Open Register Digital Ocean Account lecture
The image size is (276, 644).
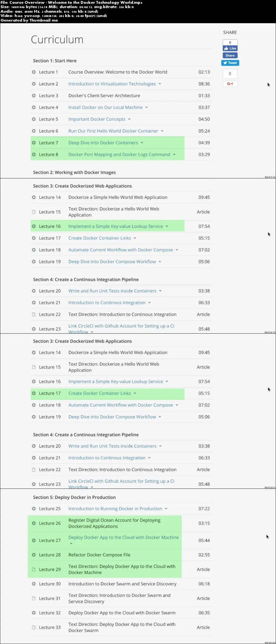point(114,523)
